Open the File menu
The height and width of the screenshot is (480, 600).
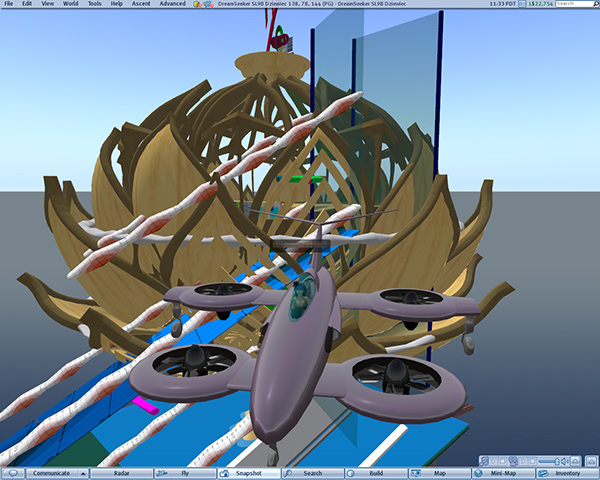point(9,4)
